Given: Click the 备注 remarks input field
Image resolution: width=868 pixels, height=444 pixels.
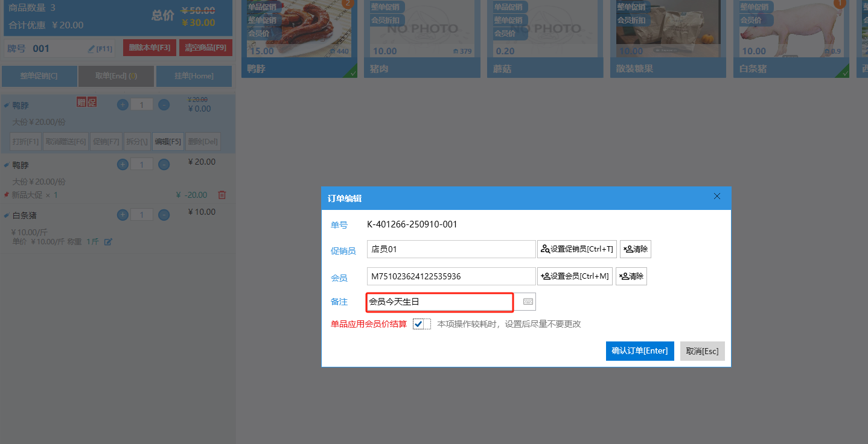Looking at the screenshot, I should tap(439, 302).
